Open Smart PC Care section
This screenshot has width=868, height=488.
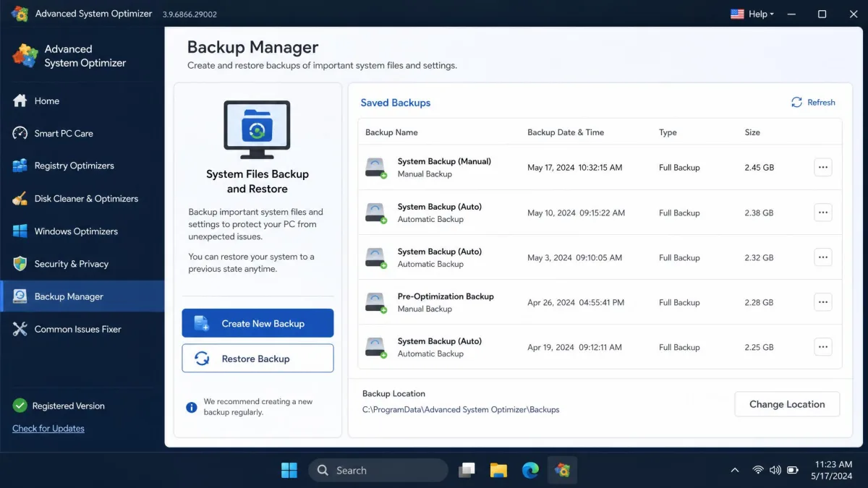(x=82, y=133)
